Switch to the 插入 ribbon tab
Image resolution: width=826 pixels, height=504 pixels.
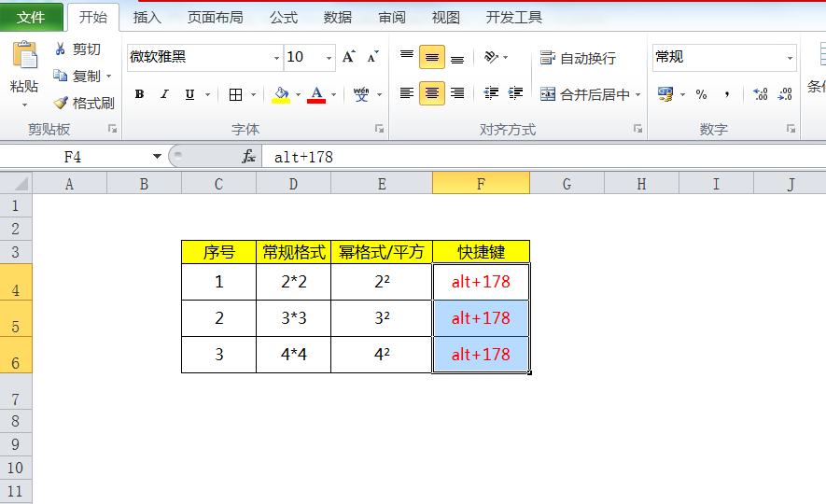tap(147, 18)
